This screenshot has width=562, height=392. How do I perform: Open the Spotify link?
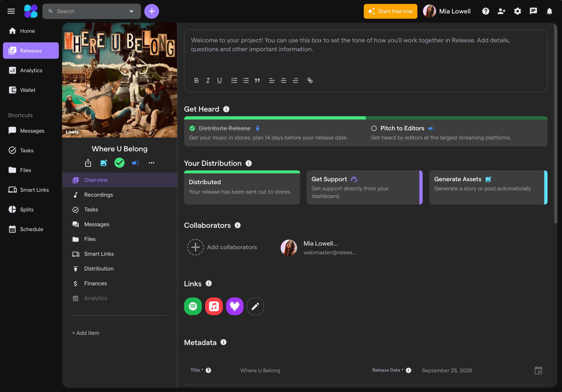193,306
